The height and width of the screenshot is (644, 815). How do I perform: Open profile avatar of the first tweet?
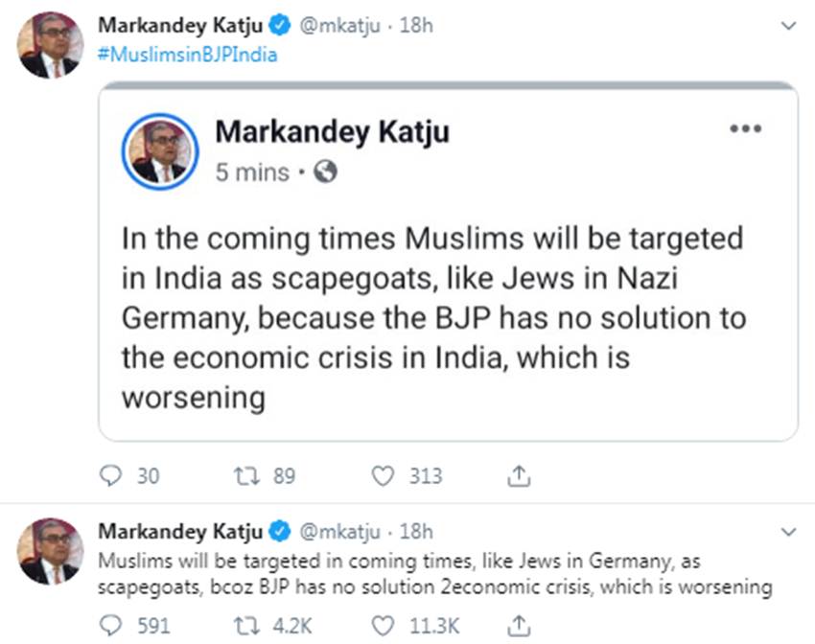click(50, 46)
